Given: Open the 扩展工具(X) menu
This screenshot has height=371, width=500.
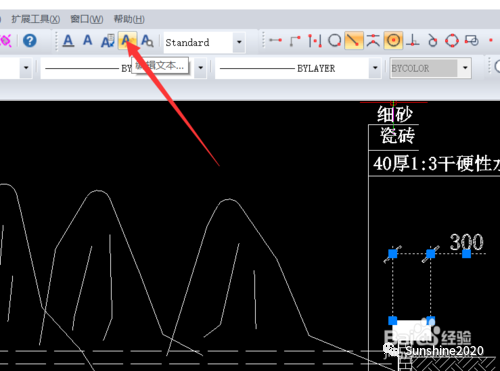Looking at the screenshot, I should (36, 19).
